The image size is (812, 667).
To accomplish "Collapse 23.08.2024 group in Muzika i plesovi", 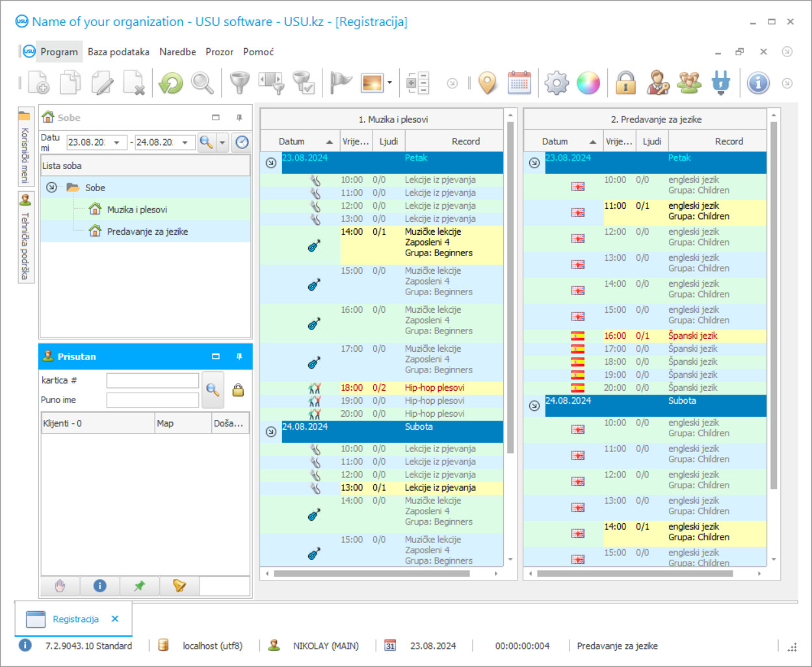I will [x=271, y=163].
